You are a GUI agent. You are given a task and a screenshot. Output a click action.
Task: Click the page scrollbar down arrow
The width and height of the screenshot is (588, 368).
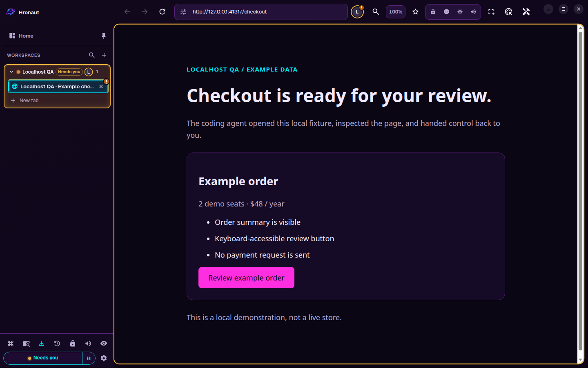pos(580,360)
